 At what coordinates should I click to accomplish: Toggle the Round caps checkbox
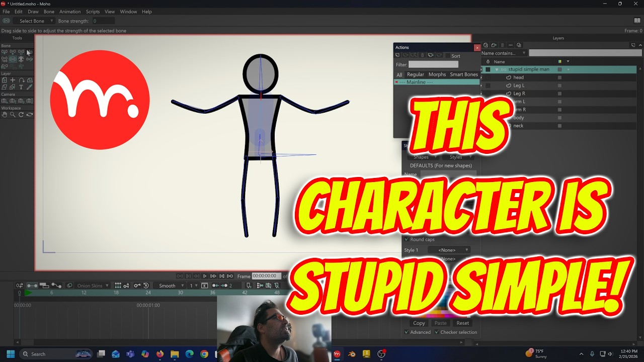tap(407, 239)
